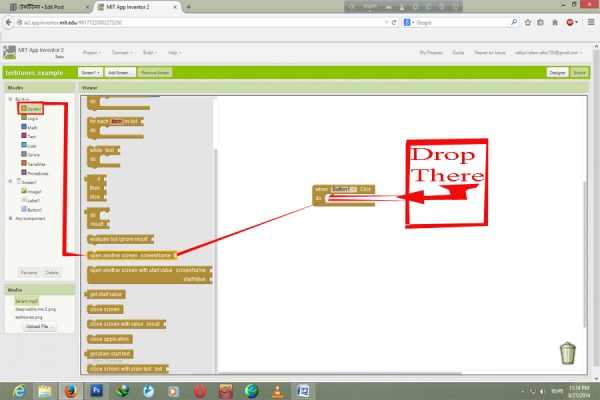
Task: Click the Rename button
Action: pos(29,273)
